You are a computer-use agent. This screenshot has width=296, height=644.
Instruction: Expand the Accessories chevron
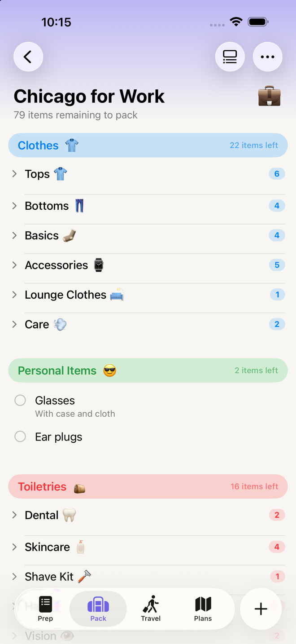[15, 265]
